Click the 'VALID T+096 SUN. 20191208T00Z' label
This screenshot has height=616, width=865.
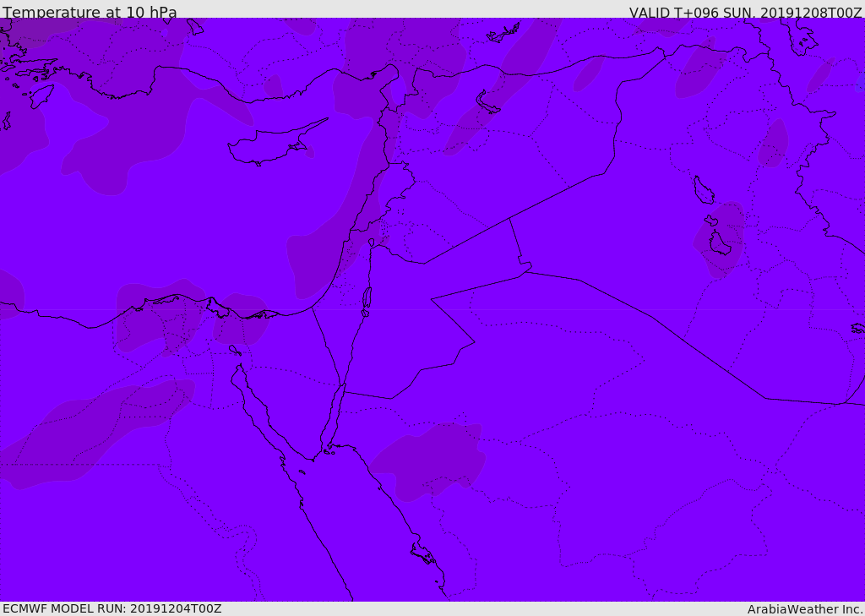pyautogui.click(x=745, y=12)
